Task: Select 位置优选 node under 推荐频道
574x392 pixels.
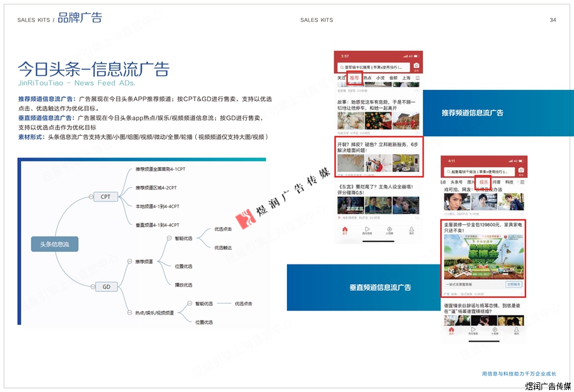Action: tap(184, 266)
